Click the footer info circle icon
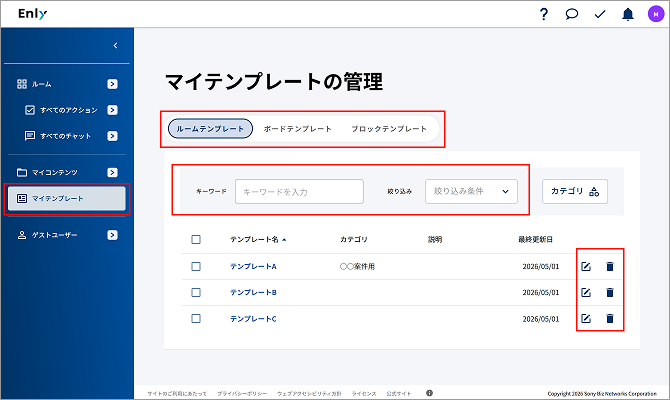 429,393
